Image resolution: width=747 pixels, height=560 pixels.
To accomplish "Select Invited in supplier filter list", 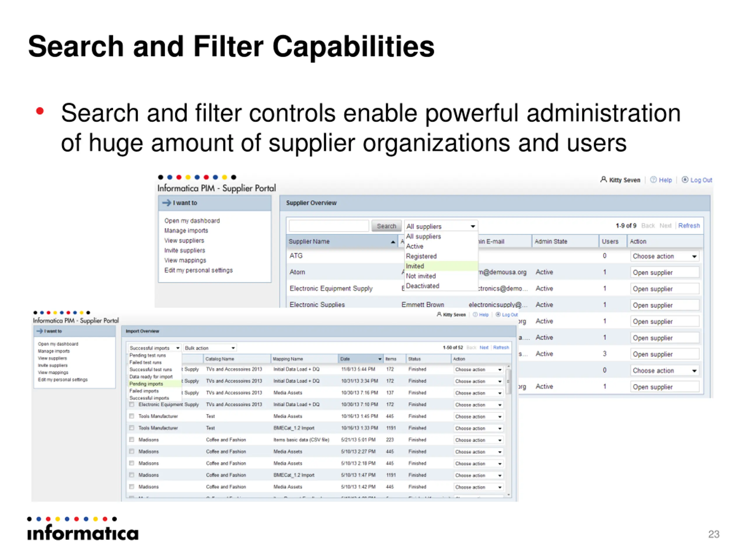I will tap(441, 266).
